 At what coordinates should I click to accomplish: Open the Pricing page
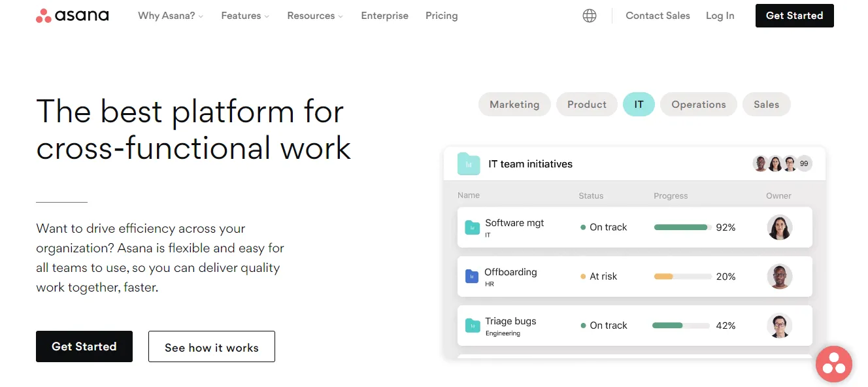pos(441,16)
